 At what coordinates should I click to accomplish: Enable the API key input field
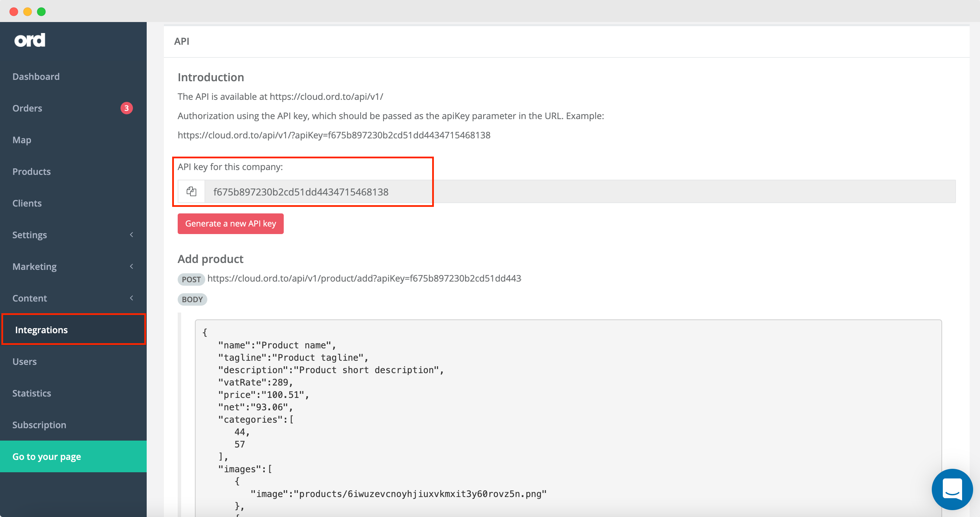317,192
